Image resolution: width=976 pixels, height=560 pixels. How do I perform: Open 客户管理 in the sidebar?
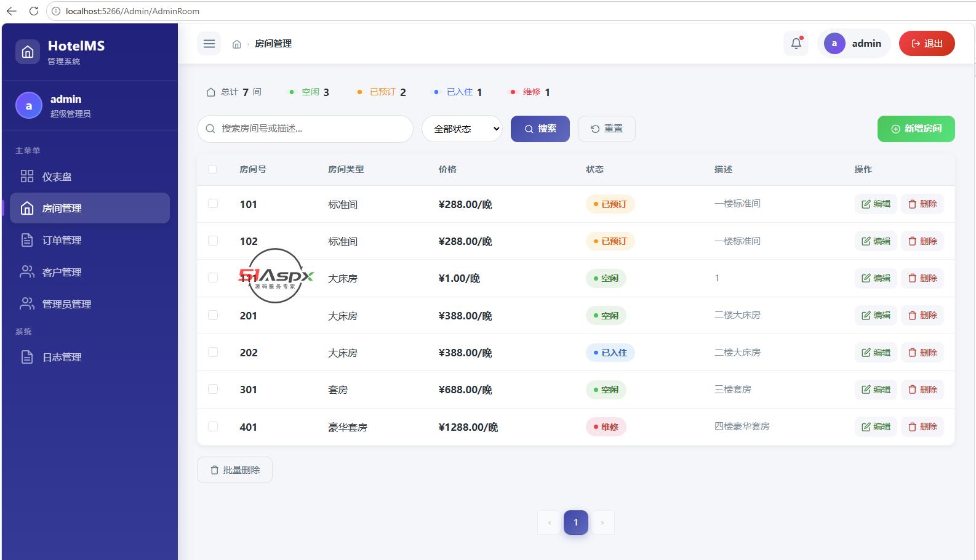click(90, 272)
